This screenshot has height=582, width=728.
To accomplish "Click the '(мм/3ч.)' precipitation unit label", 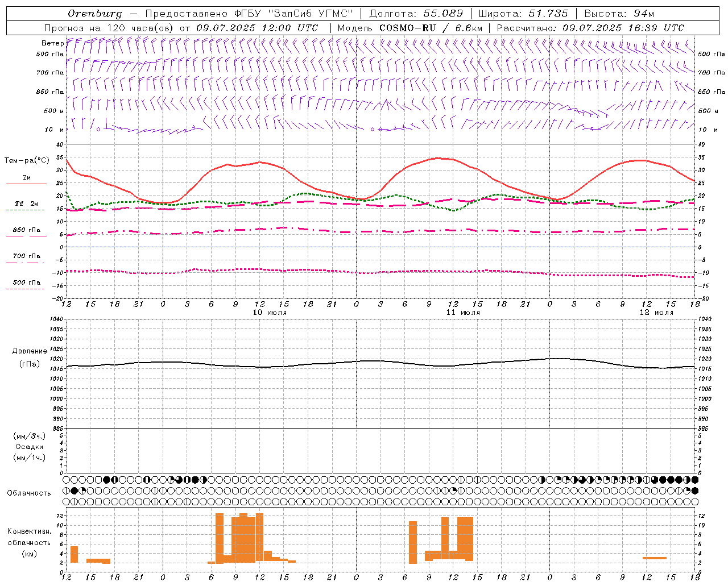I will [30, 436].
